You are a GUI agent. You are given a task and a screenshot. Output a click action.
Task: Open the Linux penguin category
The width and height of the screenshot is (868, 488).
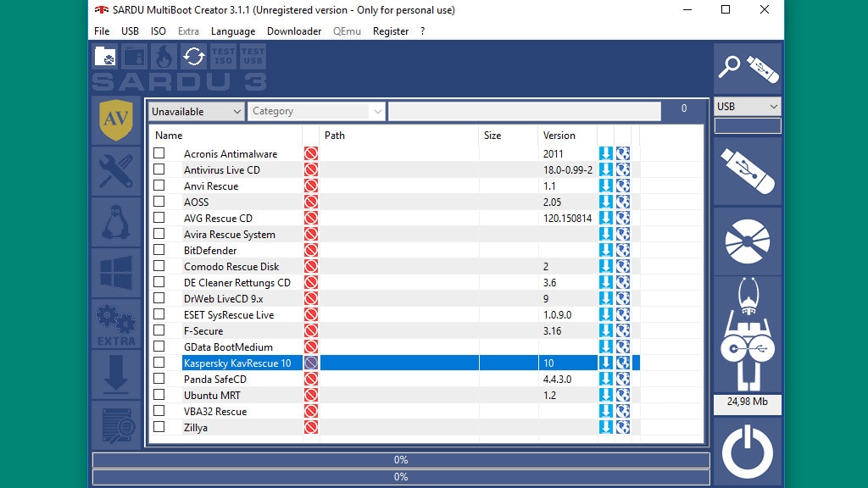pyautogui.click(x=115, y=222)
